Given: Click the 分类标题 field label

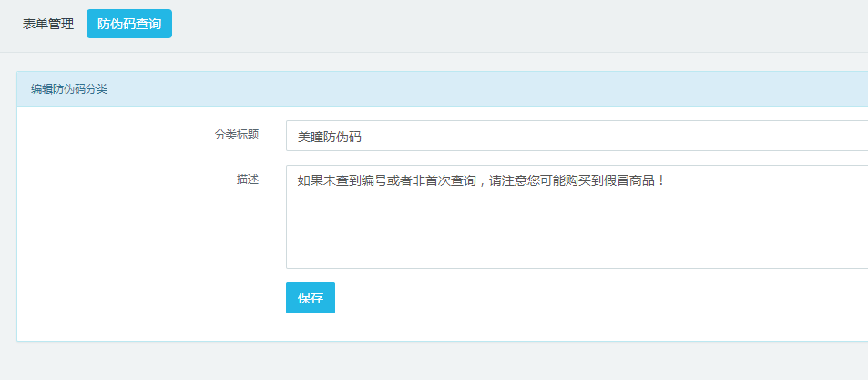Looking at the screenshot, I should 236,135.
